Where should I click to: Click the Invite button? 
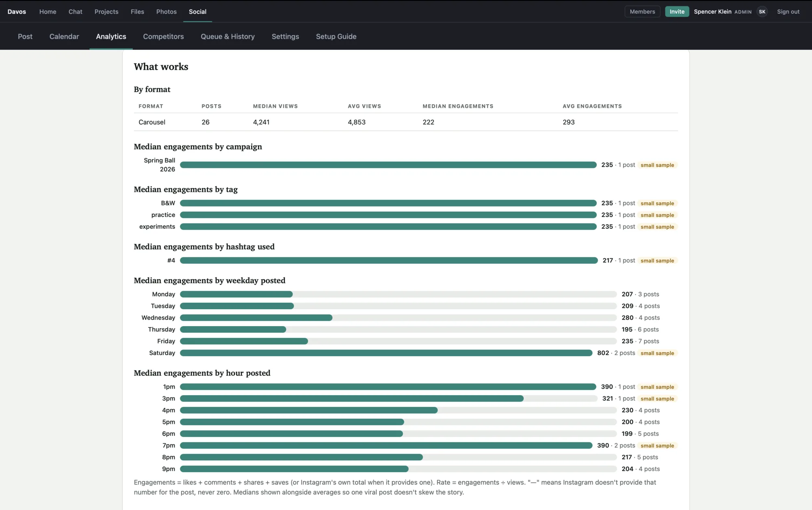click(x=677, y=12)
